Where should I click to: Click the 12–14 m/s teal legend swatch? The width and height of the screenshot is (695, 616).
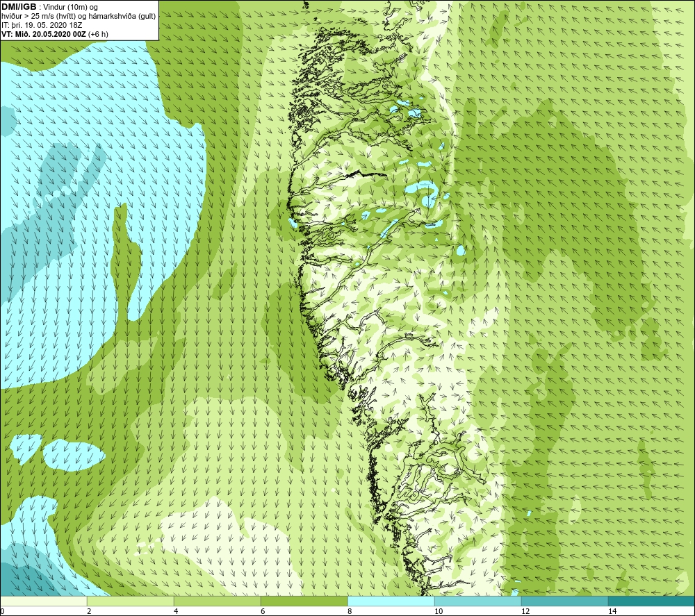pyautogui.click(x=564, y=601)
